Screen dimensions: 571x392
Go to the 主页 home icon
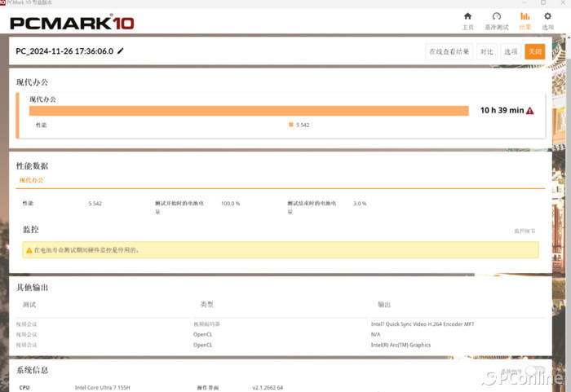467,16
